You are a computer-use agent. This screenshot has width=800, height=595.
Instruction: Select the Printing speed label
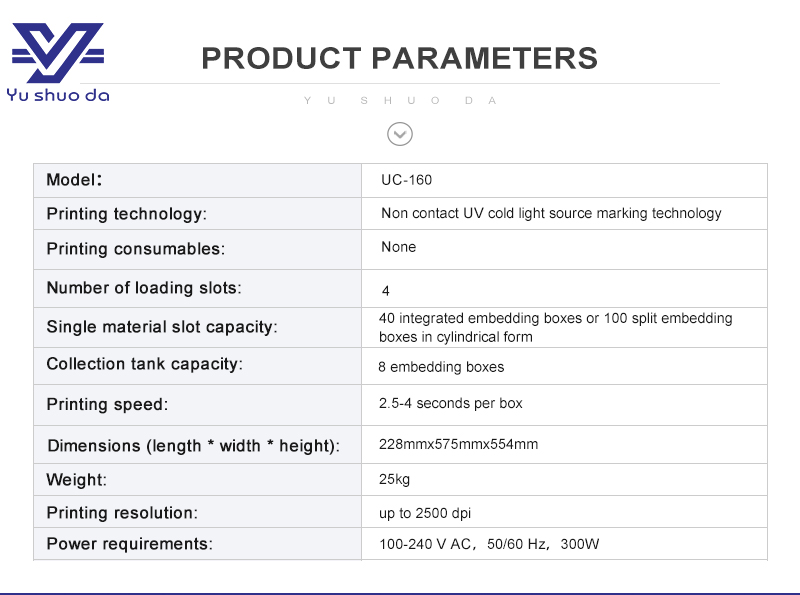coord(107,405)
